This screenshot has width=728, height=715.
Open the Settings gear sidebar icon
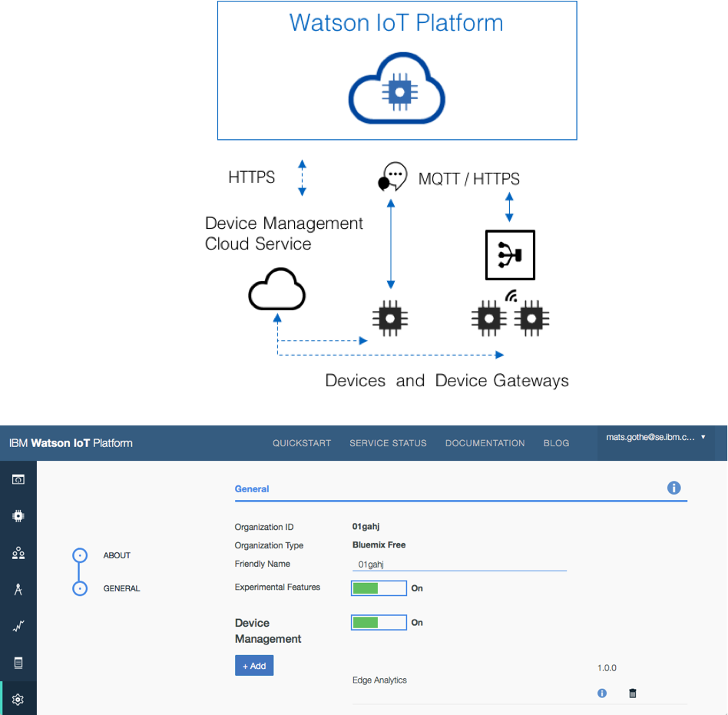18,699
